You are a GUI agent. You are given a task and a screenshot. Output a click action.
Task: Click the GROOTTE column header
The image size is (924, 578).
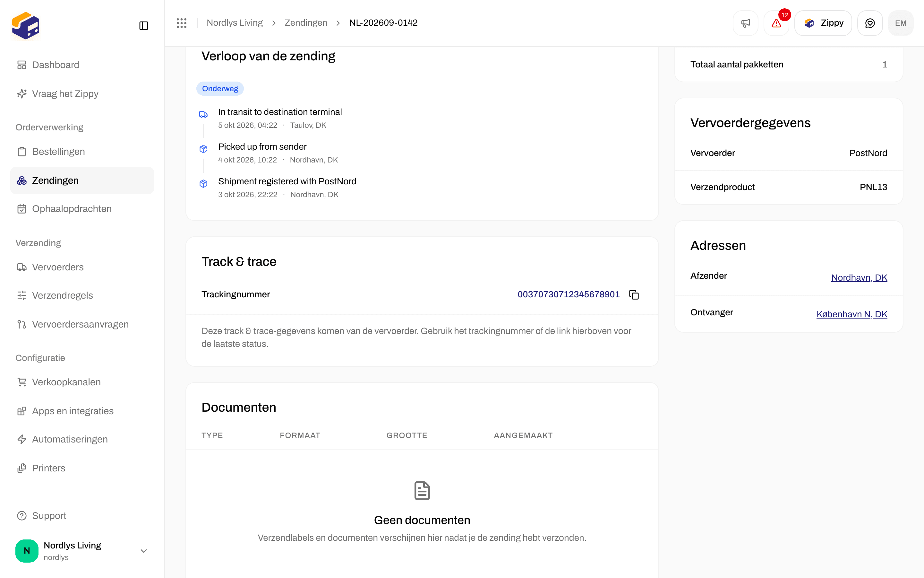point(407,435)
